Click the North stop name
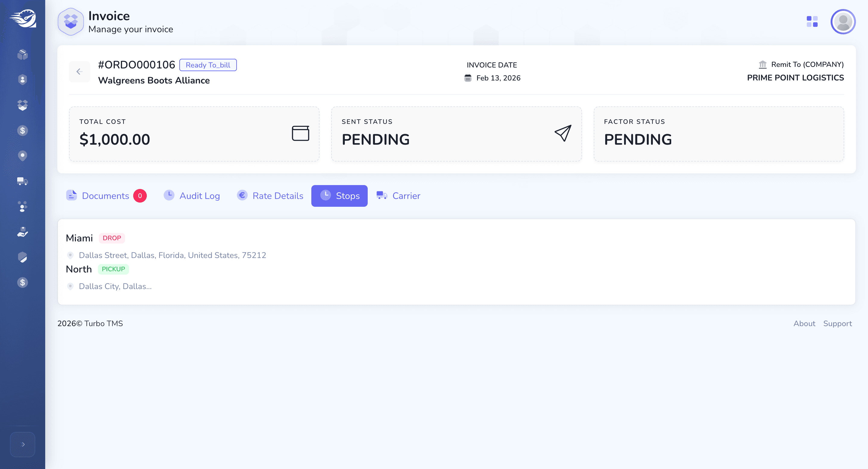 click(x=79, y=269)
